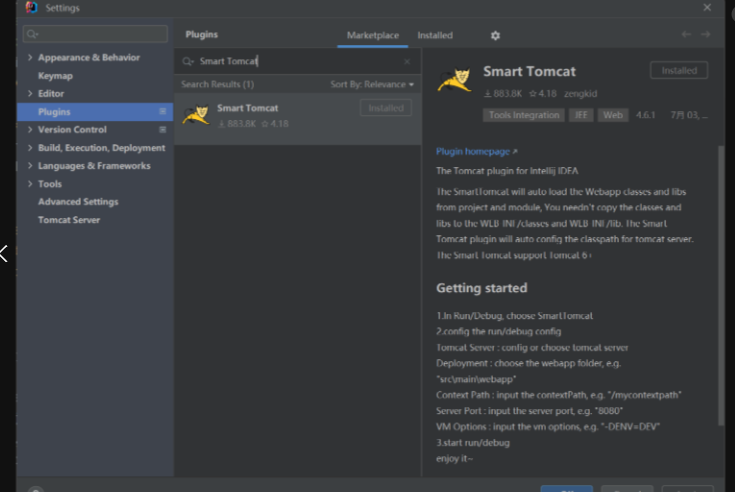Click the JEE tag
Viewport: 735px width, 492px height.
pyautogui.click(x=581, y=115)
